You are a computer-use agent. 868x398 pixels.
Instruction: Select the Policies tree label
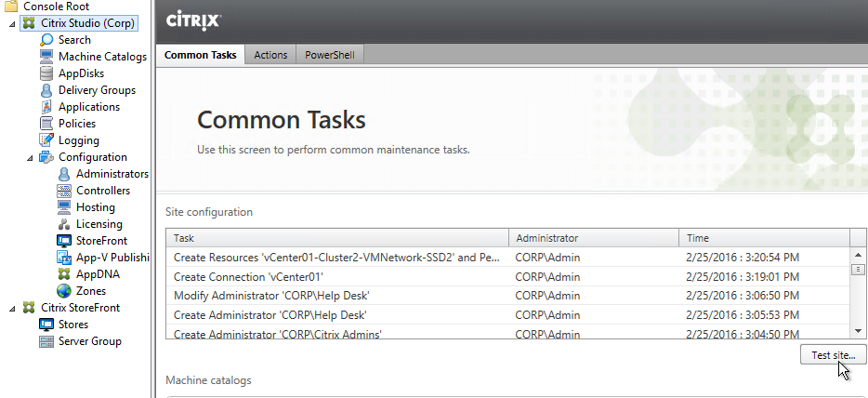tap(77, 124)
